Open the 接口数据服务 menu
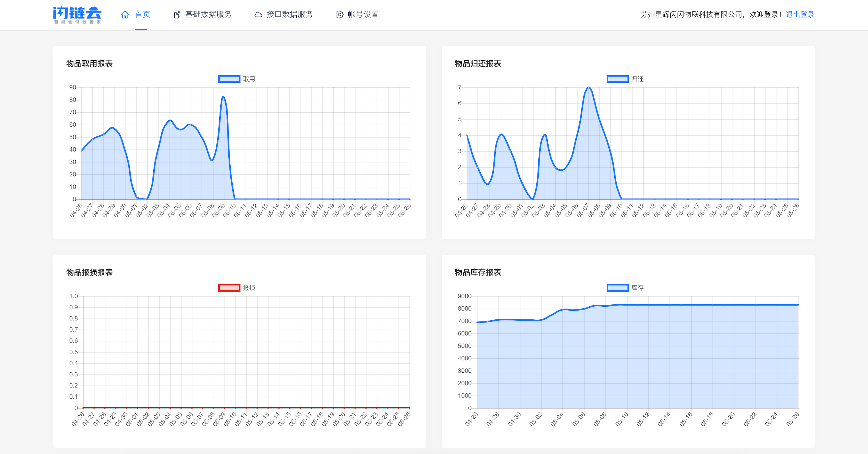868x454 pixels. 290,15
